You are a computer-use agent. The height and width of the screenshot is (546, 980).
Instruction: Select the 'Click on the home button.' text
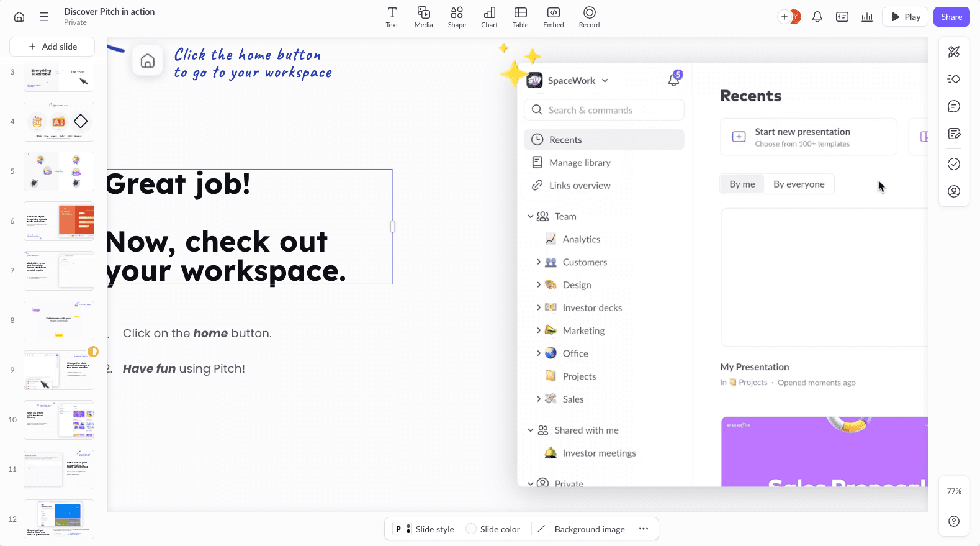197,334
